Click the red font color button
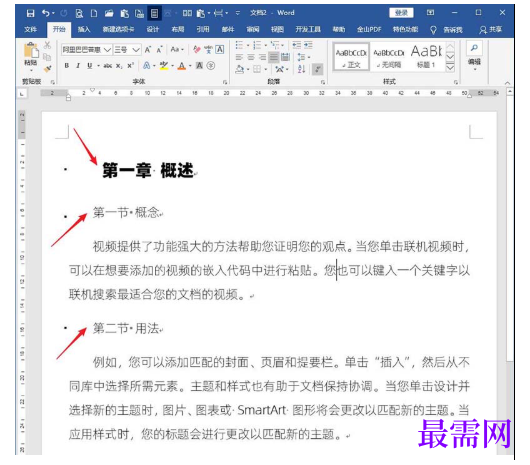The image size is (530, 465). pyautogui.click(x=182, y=66)
